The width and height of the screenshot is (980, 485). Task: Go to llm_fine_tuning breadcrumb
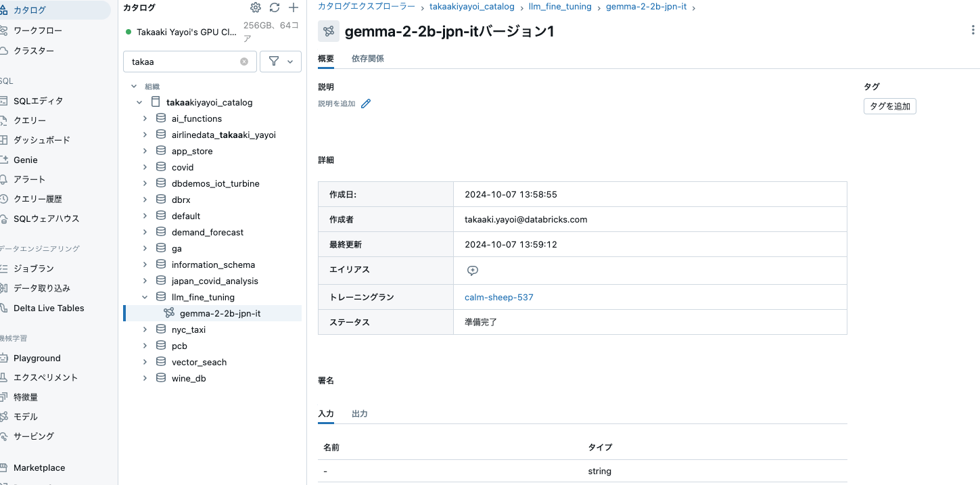[560, 6]
